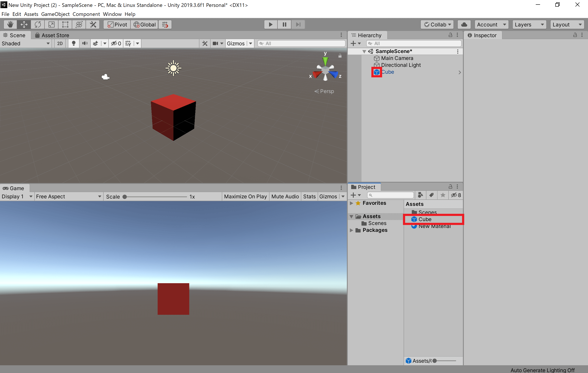This screenshot has height=373, width=588.
Task: Open the Available Custom Editor Tools menu
Action: pos(93,24)
